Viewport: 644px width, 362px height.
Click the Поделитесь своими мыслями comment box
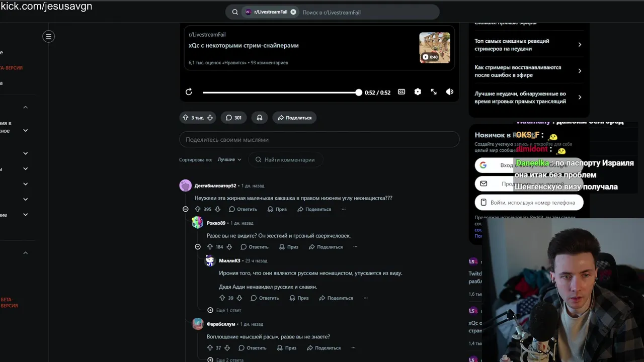[319, 140]
